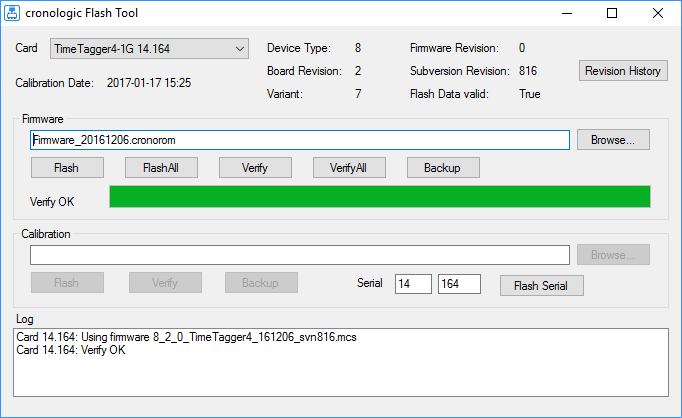Browse for a firmware file

tap(613, 140)
